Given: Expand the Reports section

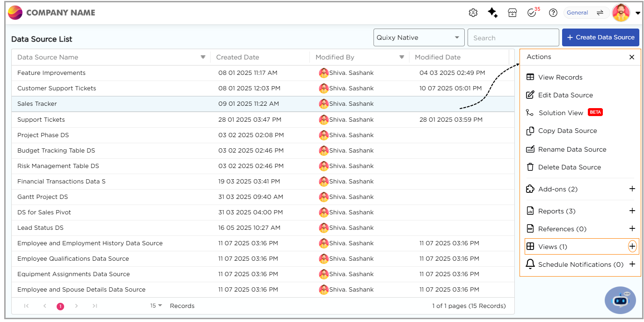Looking at the screenshot, I should click(632, 211).
